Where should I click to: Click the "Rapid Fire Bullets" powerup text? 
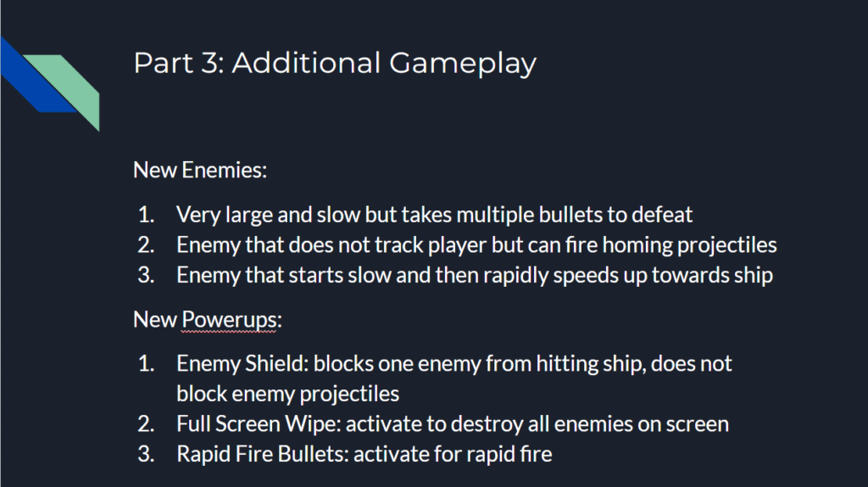(x=259, y=454)
